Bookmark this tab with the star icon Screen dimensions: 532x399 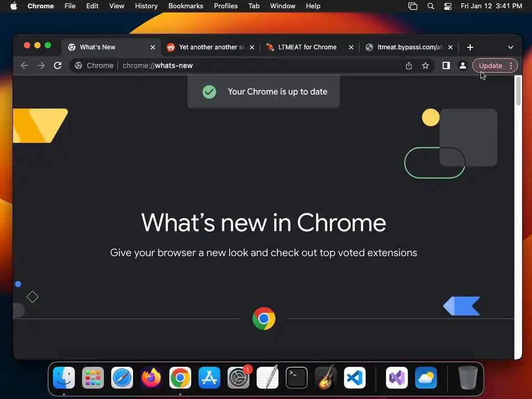click(425, 65)
